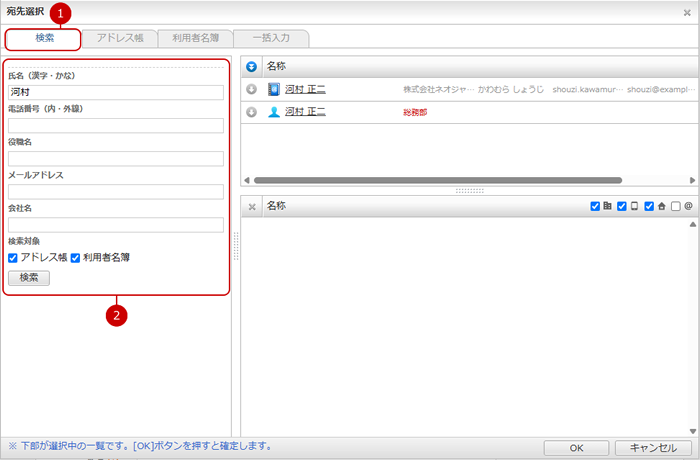This screenshot has height=460, width=700.
Task: Select the 一括入力 tab
Action: 271,38
